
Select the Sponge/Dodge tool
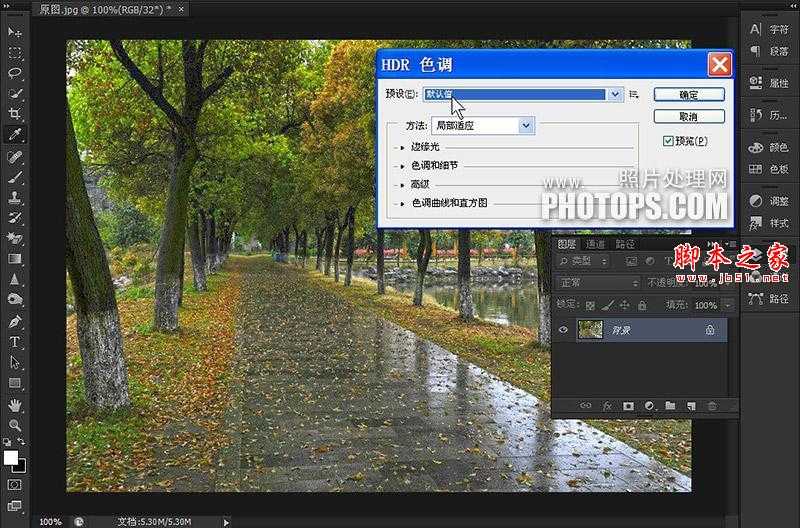[14, 299]
